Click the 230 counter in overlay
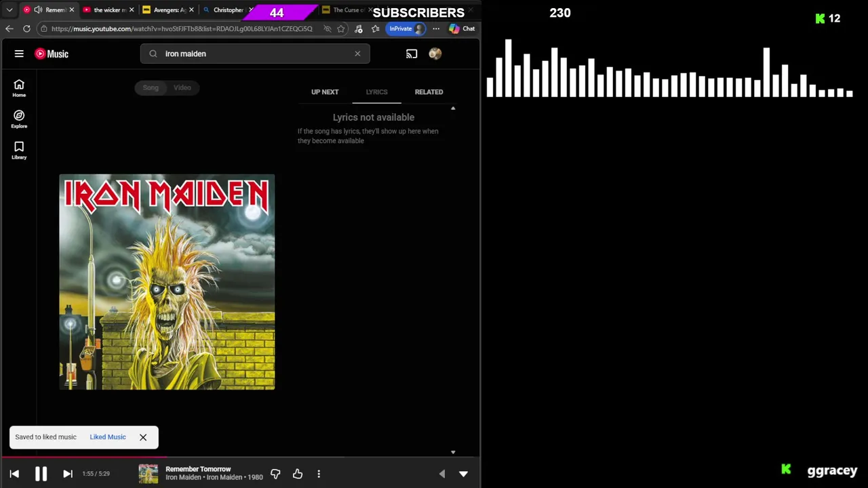868x488 pixels. 560,13
